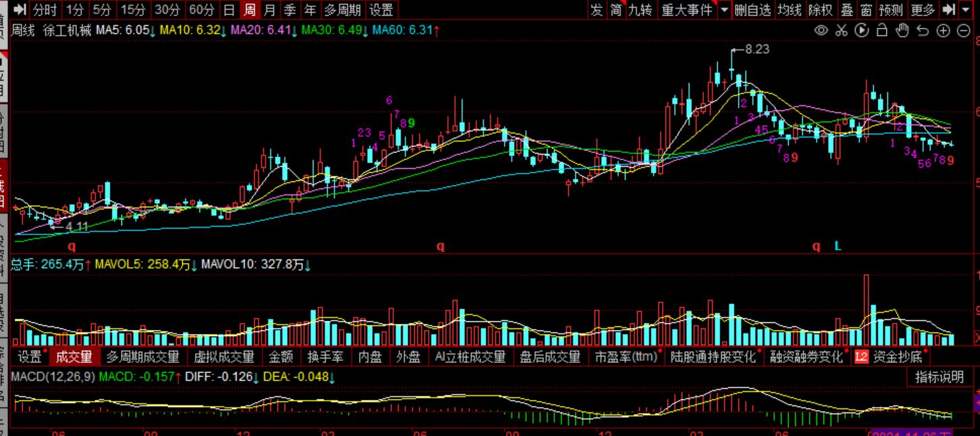Toggle the 九转 indicator
980x436 pixels.
pos(640,9)
